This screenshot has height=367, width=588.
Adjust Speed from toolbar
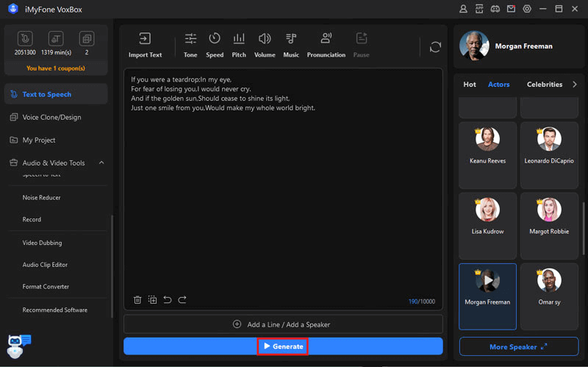[215, 45]
